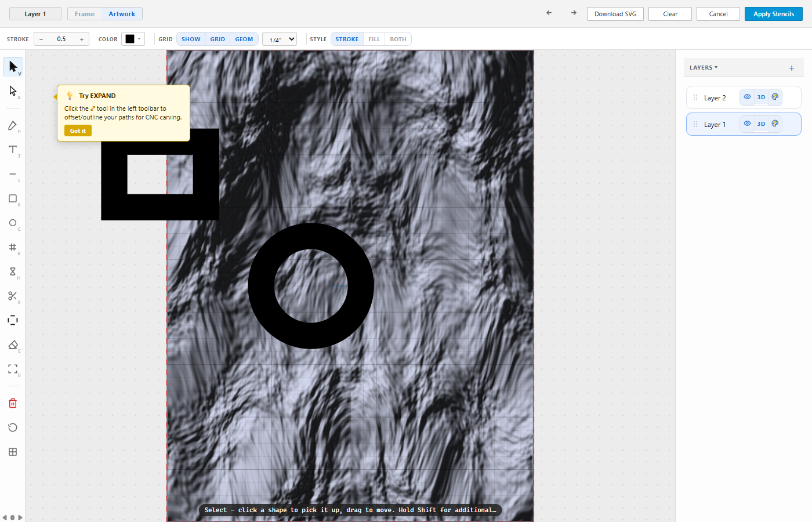Select the hash grid pattern tool (K)
Screen dimensions: 812x522
click(13, 247)
